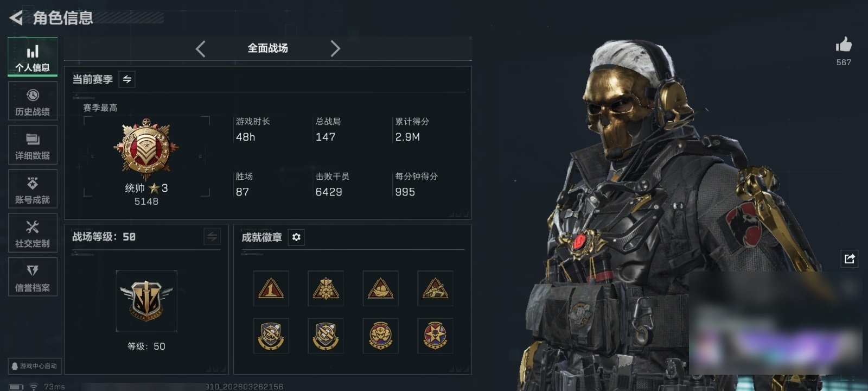868x391 pixels.
Task: Switch to next game mode arrow
Action: coord(335,49)
